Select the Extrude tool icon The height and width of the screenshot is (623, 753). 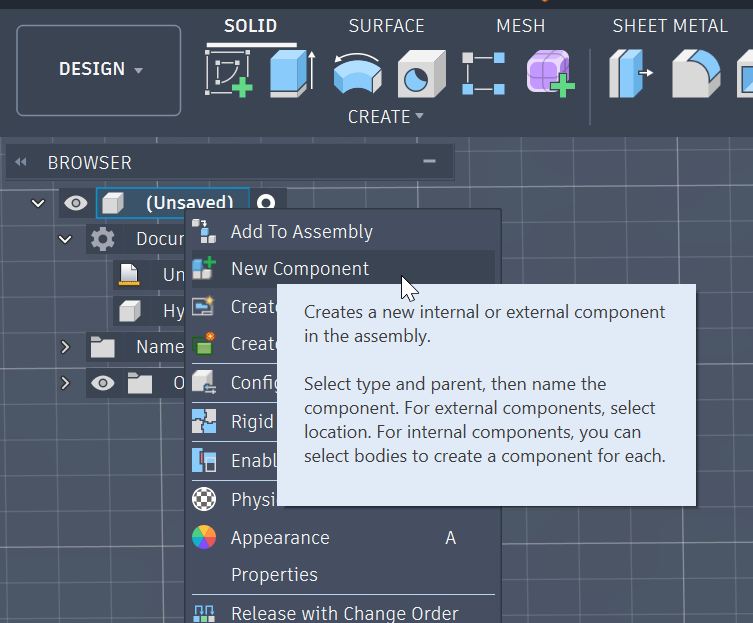(292, 73)
